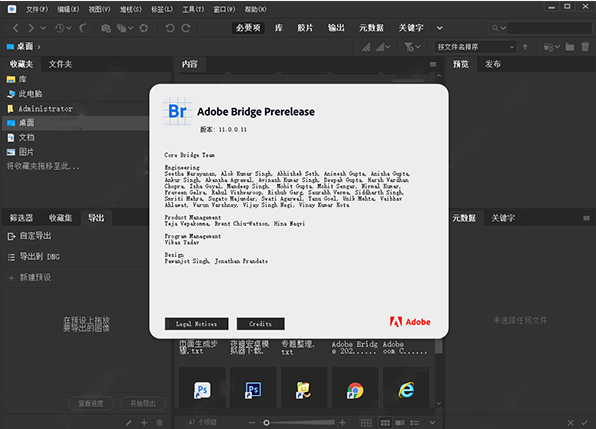Switch to the 筛选器 tab
596x429 pixels.
pyautogui.click(x=21, y=218)
